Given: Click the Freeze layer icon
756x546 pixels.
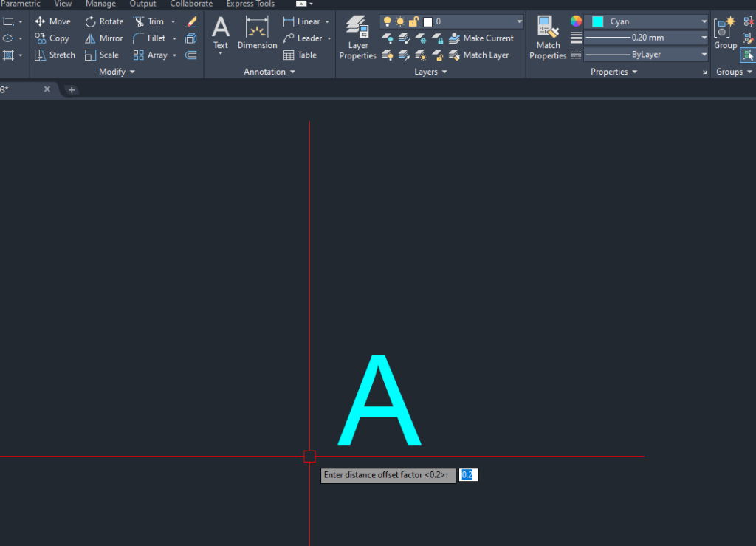Looking at the screenshot, I should 421,38.
